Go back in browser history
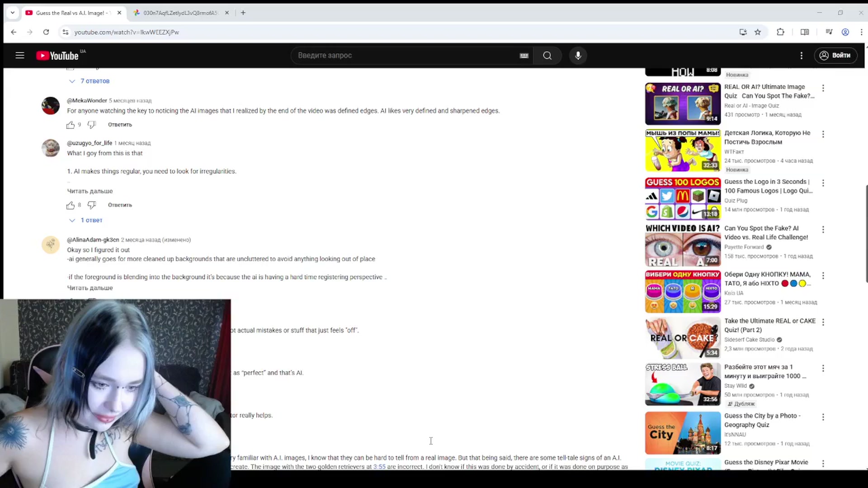This screenshot has width=868, height=488. (x=14, y=32)
